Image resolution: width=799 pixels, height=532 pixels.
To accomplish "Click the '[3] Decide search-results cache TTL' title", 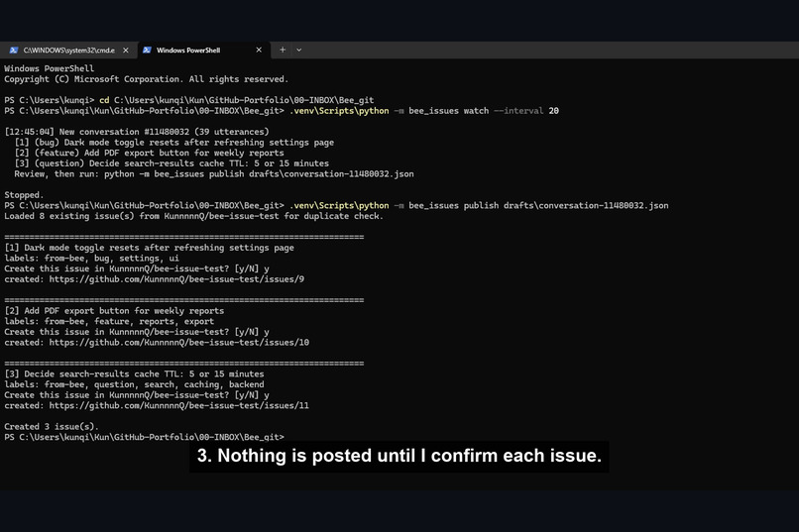I will pyautogui.click(x=134, y=373).
